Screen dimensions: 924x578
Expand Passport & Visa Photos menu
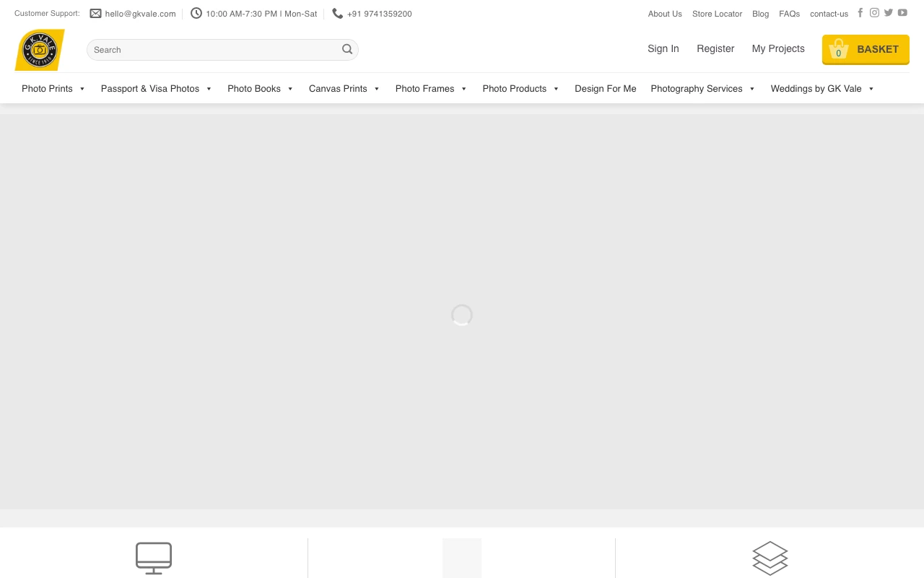click(x=156, y=89)
